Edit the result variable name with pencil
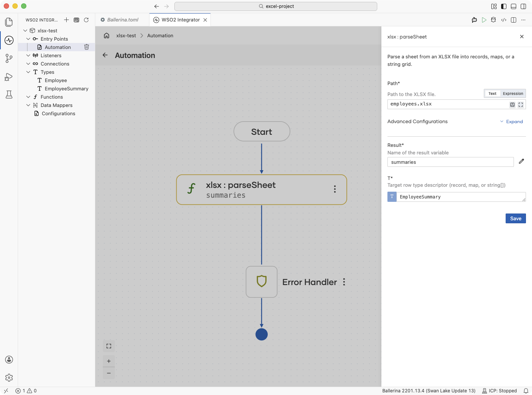532x395 pixels. click(521, 162)
